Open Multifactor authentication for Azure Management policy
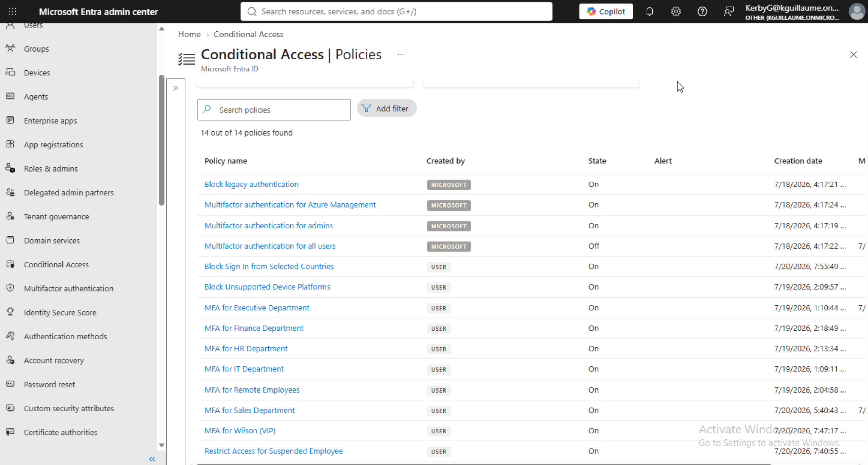Image resolution: width=868 pixels, height=465 pixels. [290, 205]
